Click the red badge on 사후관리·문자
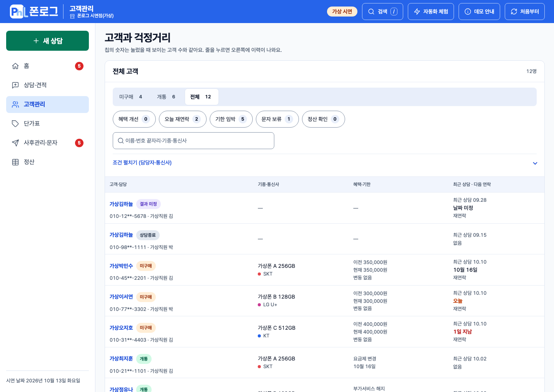This screenshot has height=392, width=554. [79, 143]
